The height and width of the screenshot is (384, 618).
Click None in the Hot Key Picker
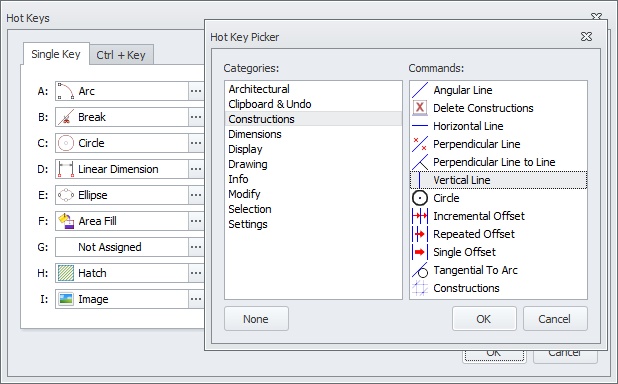point(256,319)
